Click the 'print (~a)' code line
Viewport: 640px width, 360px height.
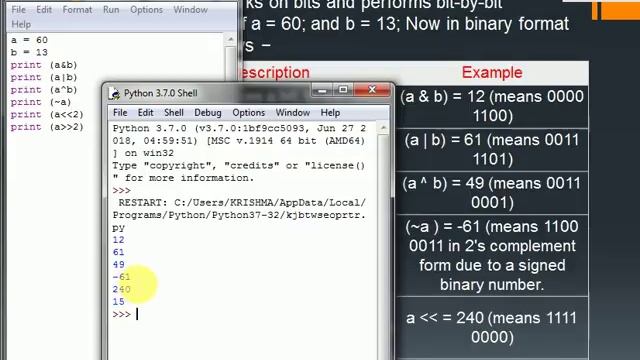click(x=41, y=102)
